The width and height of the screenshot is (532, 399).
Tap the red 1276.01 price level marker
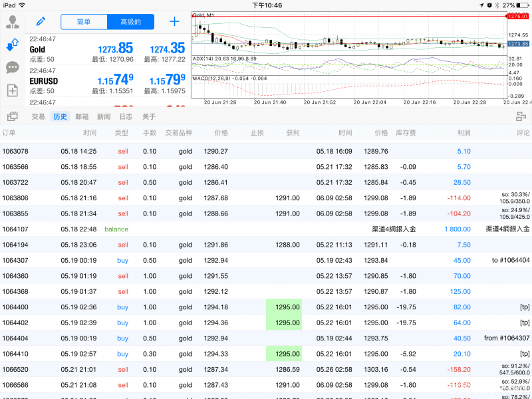(518, 16)
